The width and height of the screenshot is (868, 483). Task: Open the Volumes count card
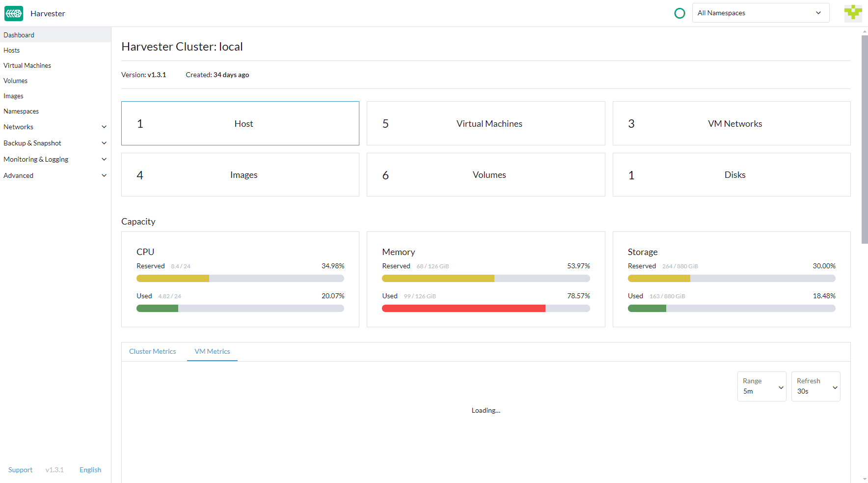point(486,175)
